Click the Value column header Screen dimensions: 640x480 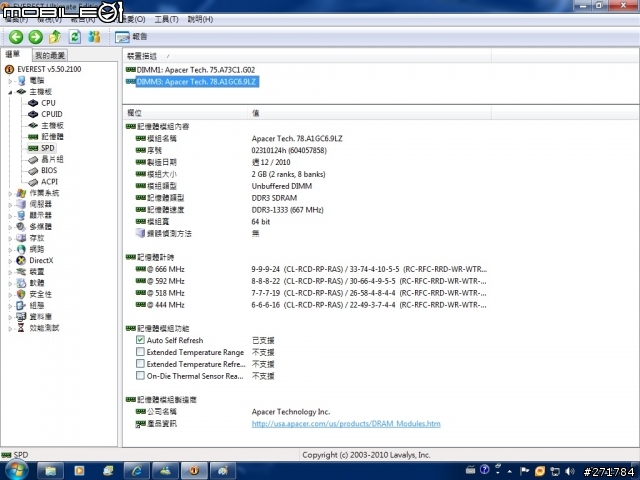tap(369, 113)
